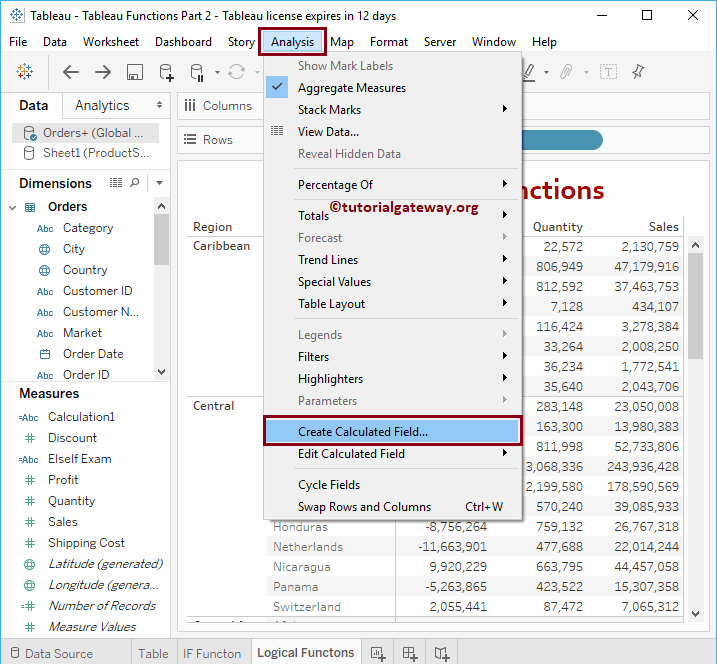
Task: Open the highlight pen dropdown arrow
Action: coord(546,72)
